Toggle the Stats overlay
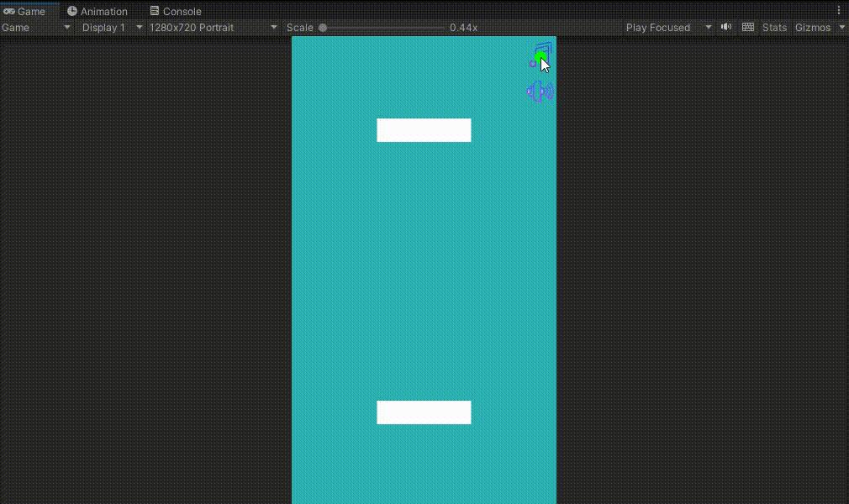849x504 pixels. (774, 27)
